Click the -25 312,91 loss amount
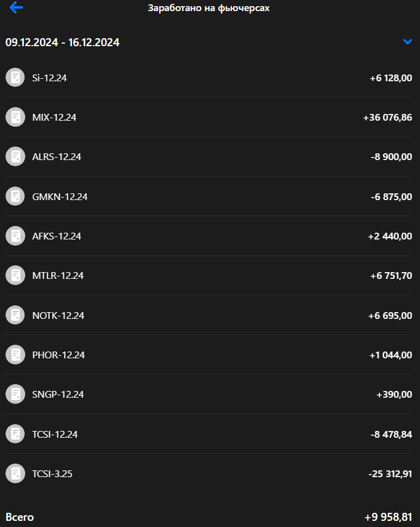 coord(390,474)
